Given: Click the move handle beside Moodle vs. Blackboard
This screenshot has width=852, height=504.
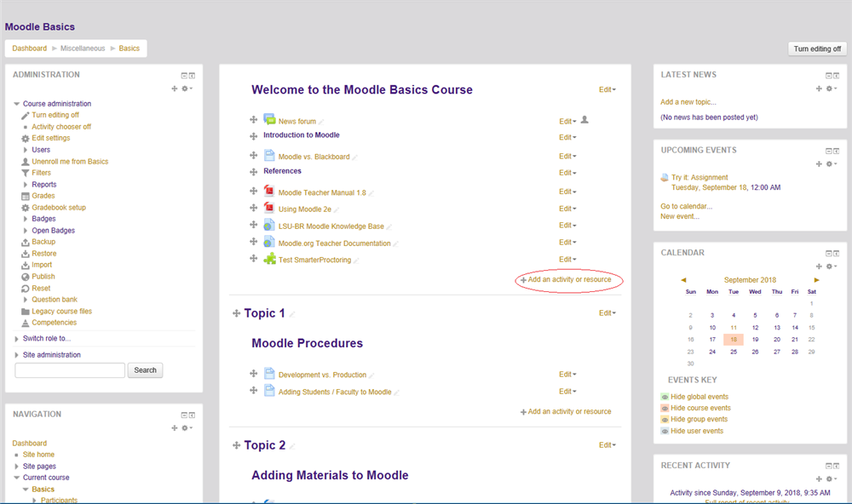Looking at the screenshot, I should click(253, 156).
